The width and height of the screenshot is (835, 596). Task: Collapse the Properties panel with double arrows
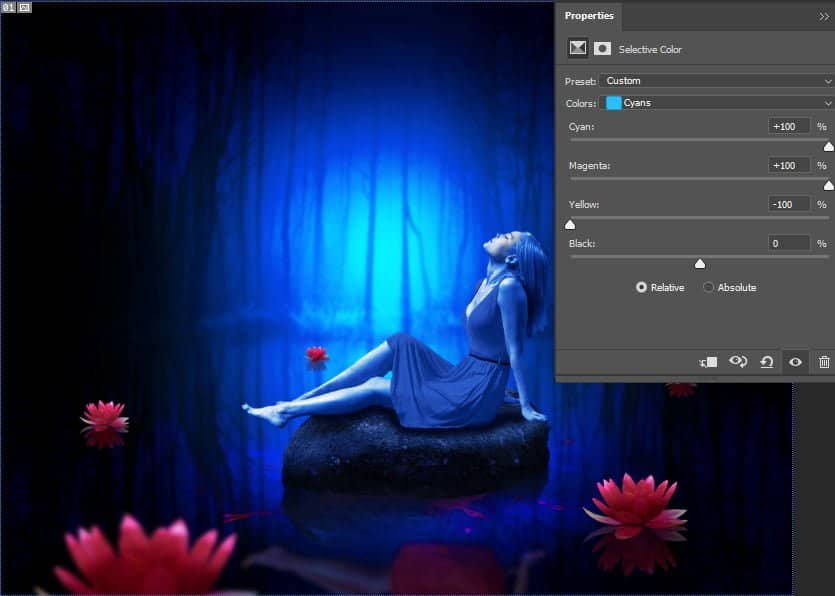coord(823,16)
